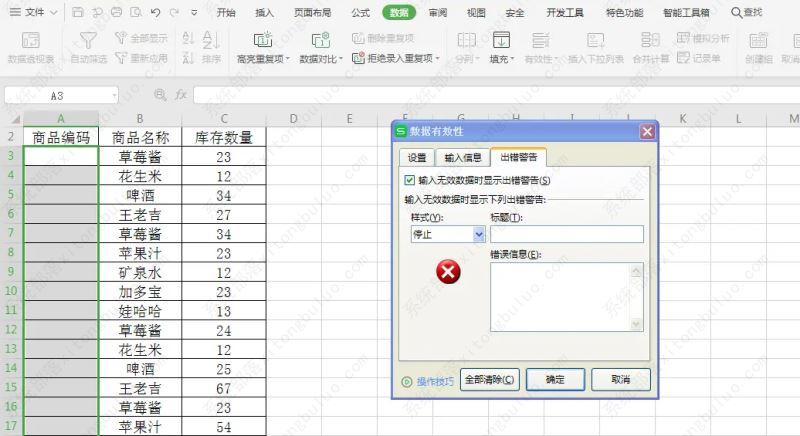Click the 数据对比 data compare icon

tap(321, 40)
